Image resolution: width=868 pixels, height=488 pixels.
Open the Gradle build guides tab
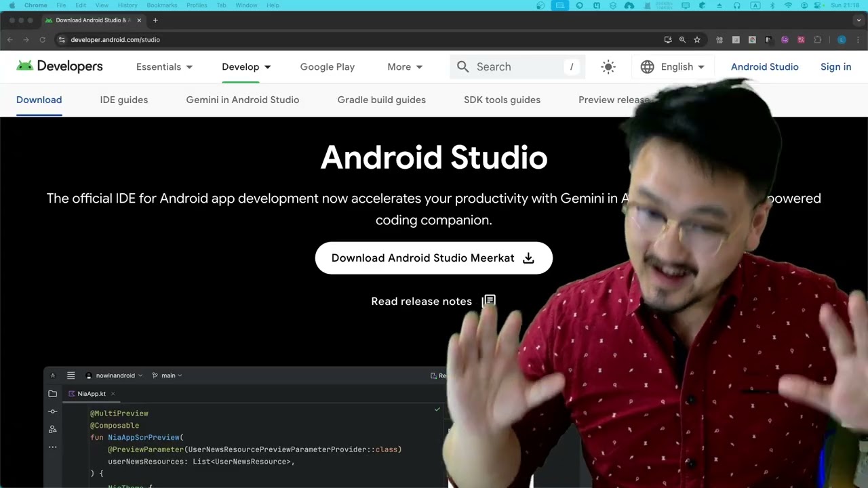382,100
